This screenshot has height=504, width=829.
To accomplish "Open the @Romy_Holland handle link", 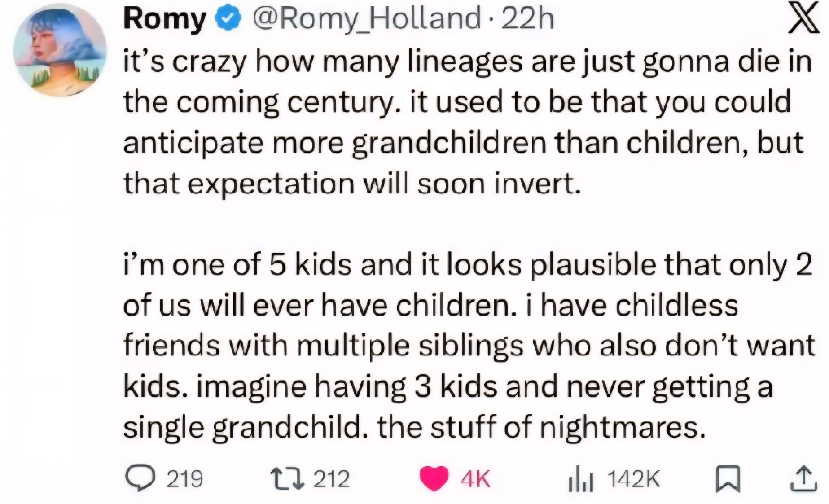I will (x=367, y=19).
